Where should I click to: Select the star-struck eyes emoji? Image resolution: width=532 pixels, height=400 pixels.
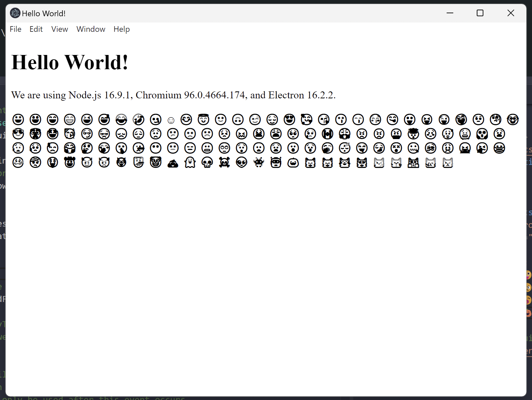53,134
